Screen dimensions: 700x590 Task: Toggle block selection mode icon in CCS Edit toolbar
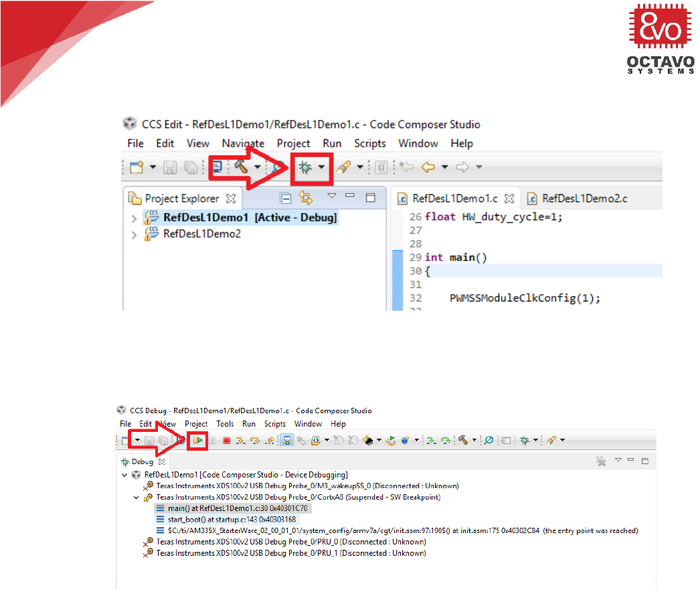[381, 167]
